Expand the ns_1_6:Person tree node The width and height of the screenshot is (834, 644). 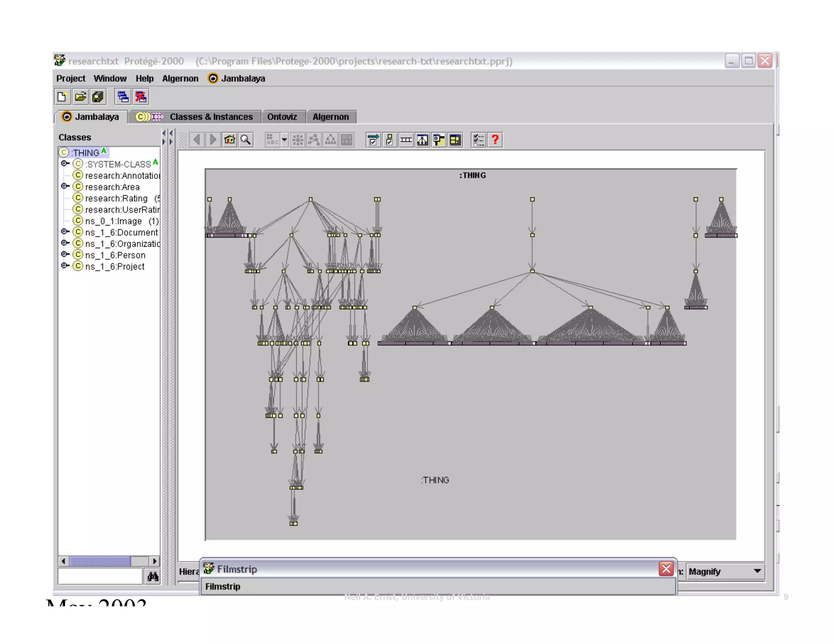(x=64, y=254)
